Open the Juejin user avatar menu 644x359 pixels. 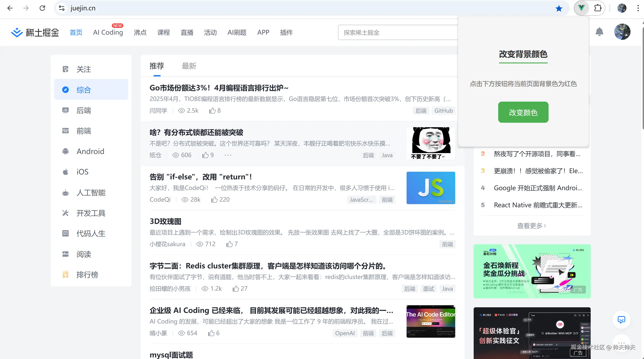(622, 32)
